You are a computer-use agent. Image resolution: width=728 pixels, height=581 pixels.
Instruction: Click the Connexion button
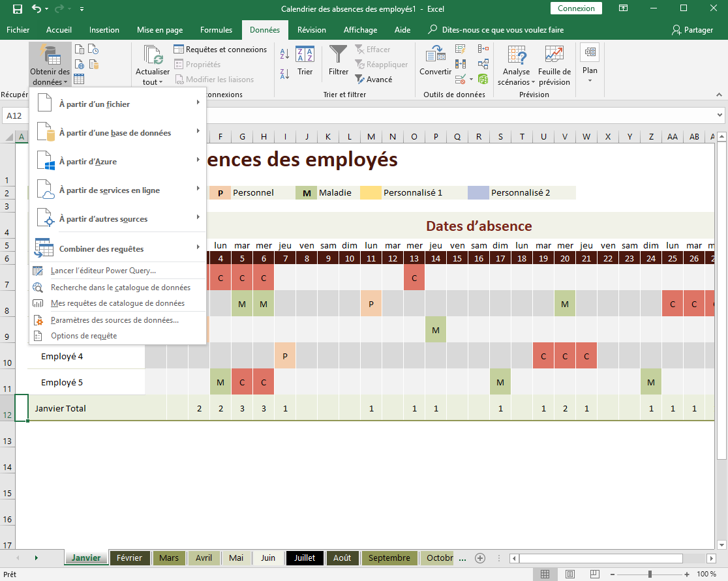[576, 8]
